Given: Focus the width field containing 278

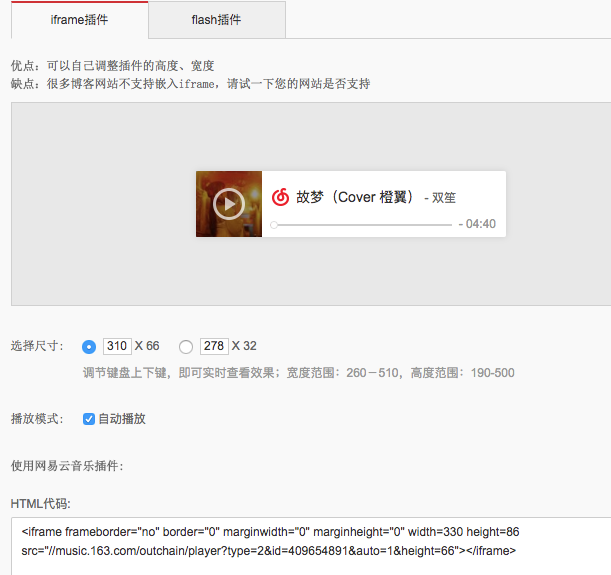Looking at the screenshot, I should (x=214, y=346).
